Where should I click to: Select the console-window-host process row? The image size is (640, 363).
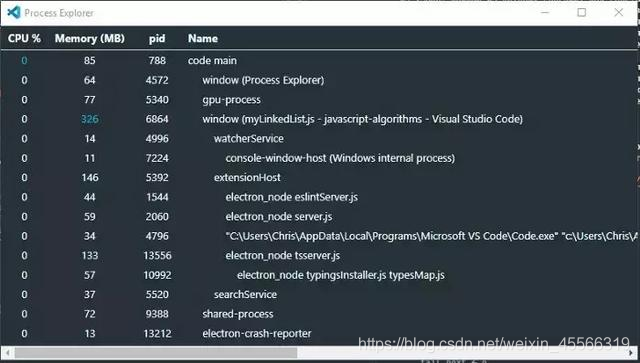[x=319, y=158]
